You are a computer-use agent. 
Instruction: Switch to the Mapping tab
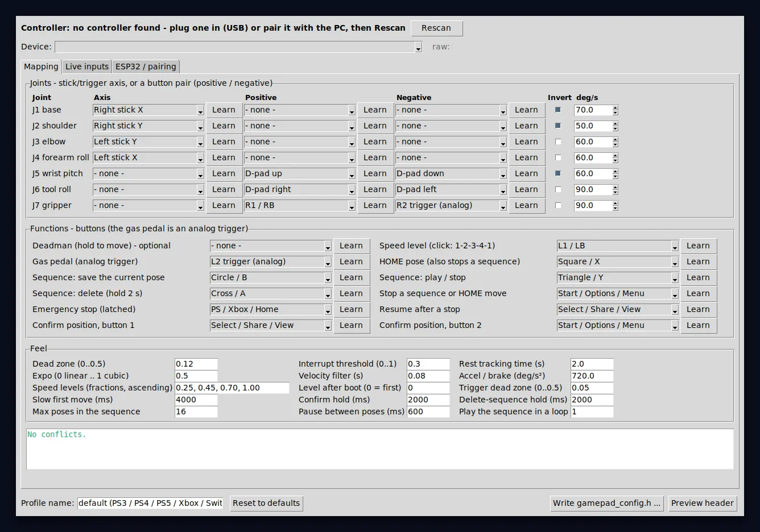click(41, 66)
